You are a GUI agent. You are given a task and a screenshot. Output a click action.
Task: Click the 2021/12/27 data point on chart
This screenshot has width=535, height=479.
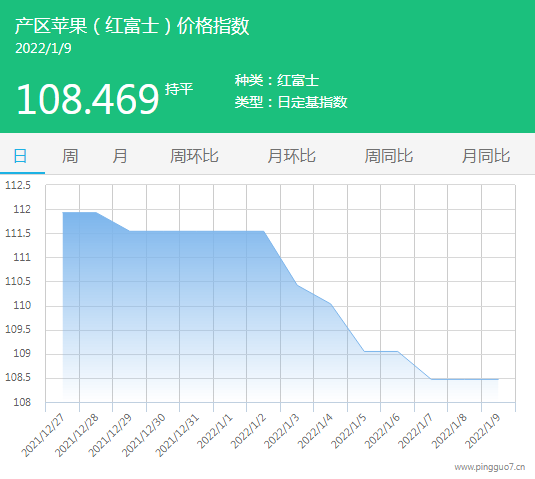(63, 213)
